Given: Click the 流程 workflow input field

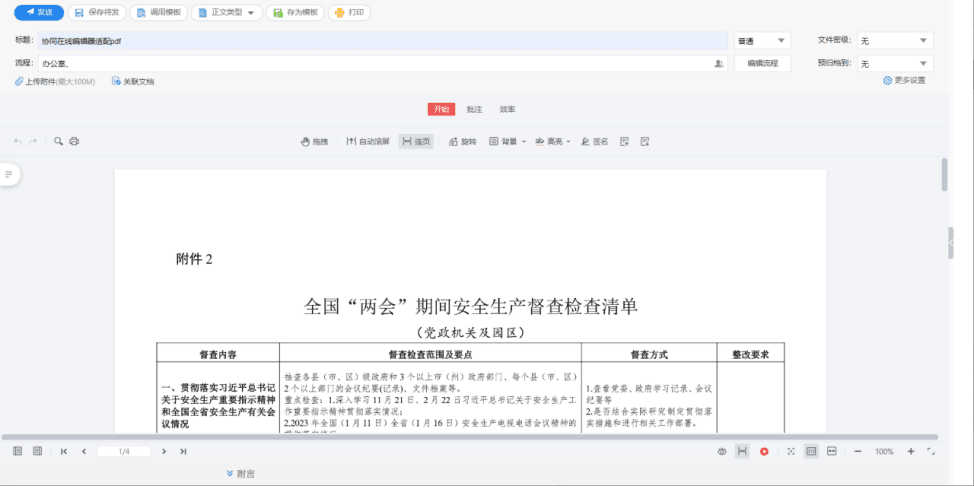Looking at the screenshot, I should (383, 63).
